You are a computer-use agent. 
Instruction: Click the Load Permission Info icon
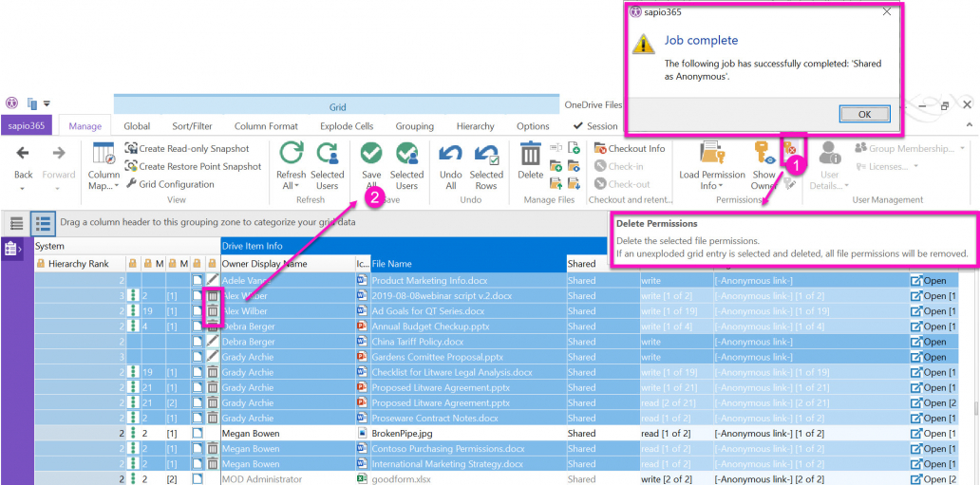tap(712, 153)
